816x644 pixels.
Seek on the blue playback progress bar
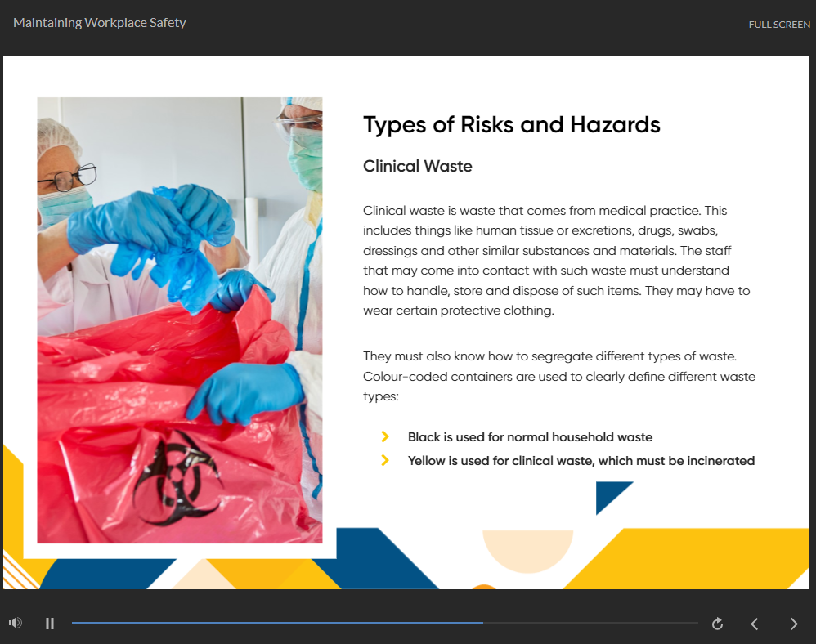click(x=384, y=623)
